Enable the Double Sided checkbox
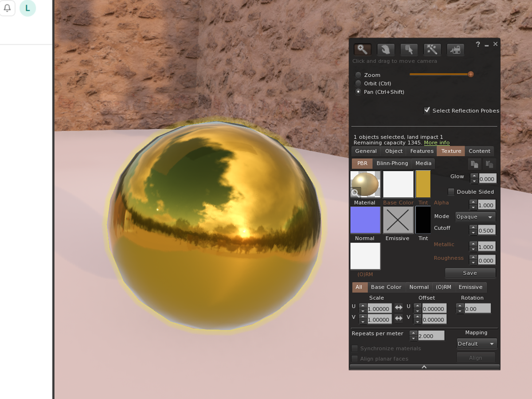This screenshot has width=532, height=399. click(451, 192)
